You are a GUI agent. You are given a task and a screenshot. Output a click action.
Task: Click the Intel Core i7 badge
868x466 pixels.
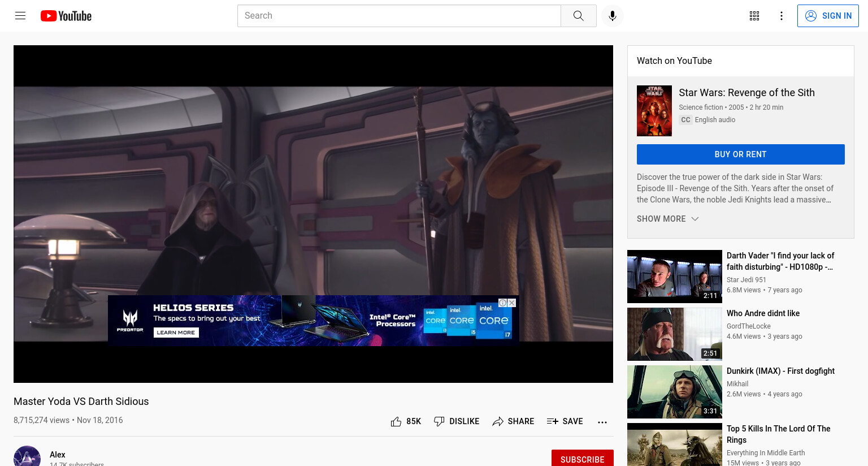tap(494, 321)
